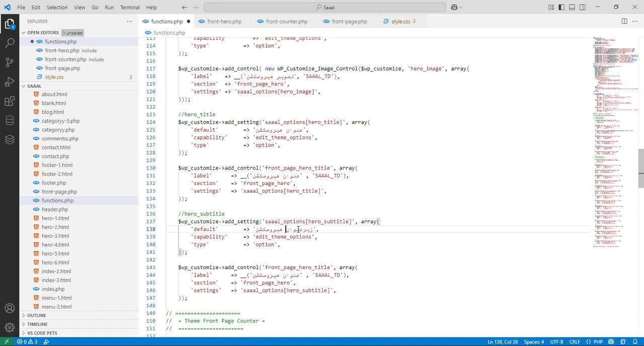Viewport: 644px width, 346px height.
Task: Open the Terminal menu
Action: click(x=129, y=7)
